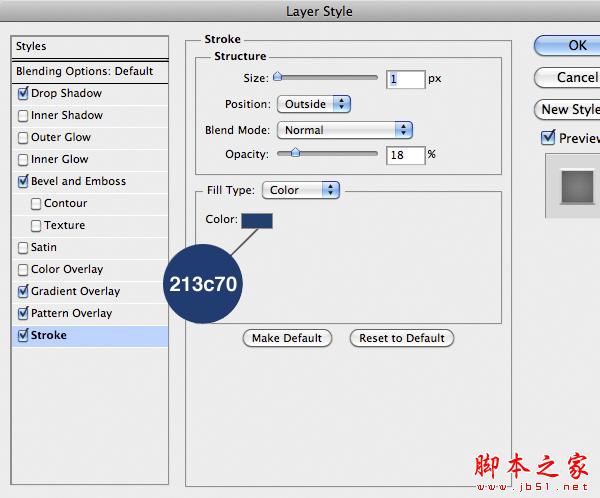The height and width of the screenshot is (498, 600).
Task: Focus the Size px input field
Action: [x=406, y=79]
